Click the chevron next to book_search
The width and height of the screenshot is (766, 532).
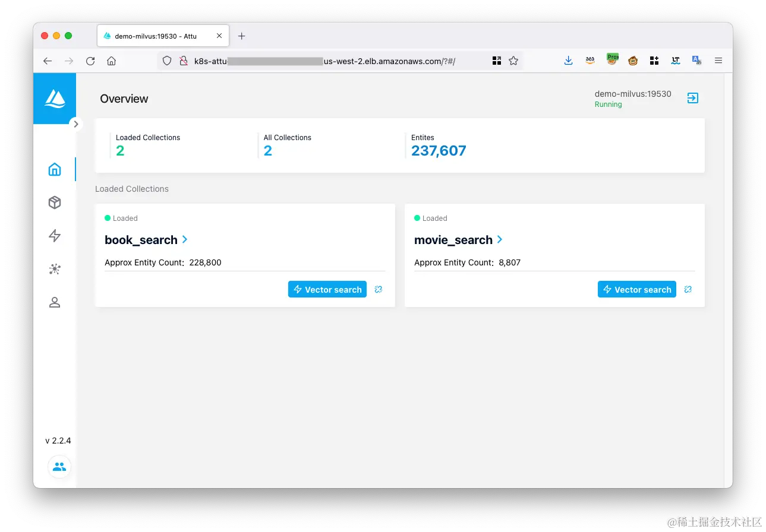pyautogui.click(x=185, y=239)
